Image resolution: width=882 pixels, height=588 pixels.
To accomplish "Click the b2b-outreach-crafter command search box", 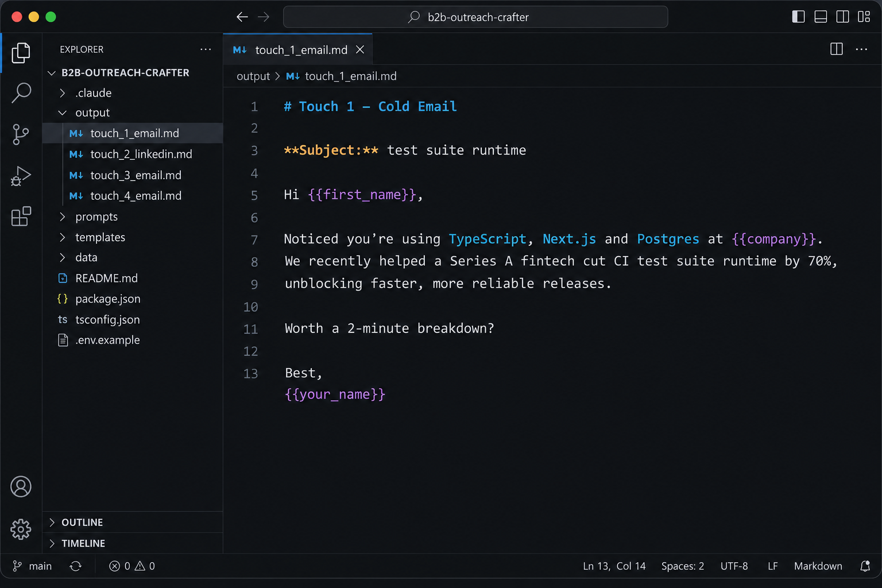I will (x=475, y=17).
